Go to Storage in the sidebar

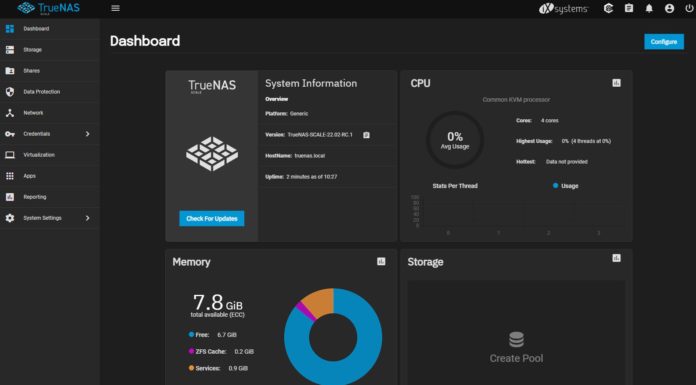tap(49, 50)
